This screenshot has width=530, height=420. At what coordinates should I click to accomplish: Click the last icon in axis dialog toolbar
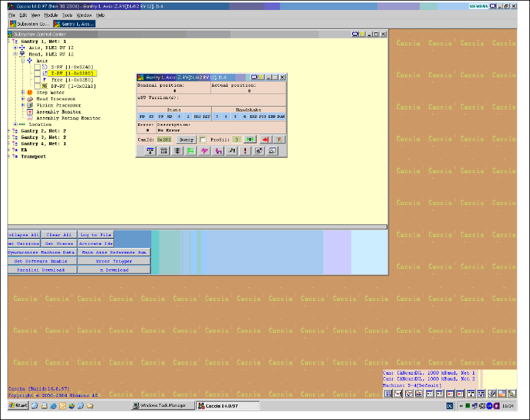tap(273, 151)
